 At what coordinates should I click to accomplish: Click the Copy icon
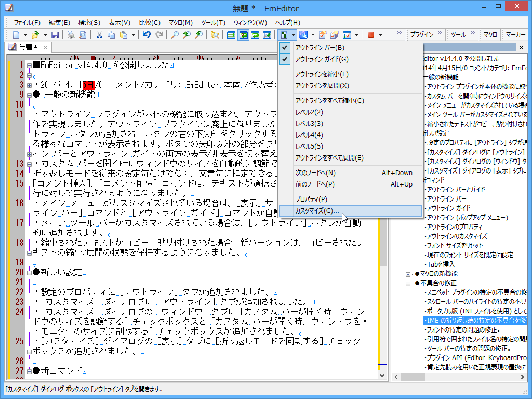click(x=111, y=35)
